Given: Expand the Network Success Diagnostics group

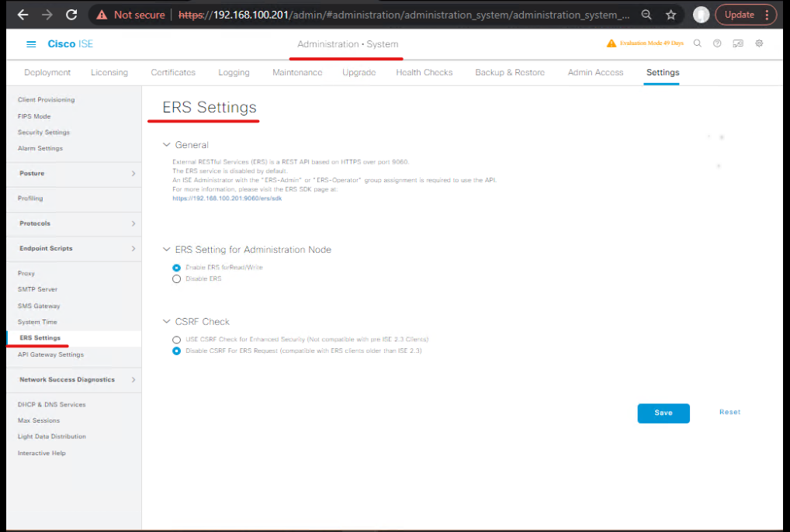Looking at the screenshot, I should click(x=74, y=379).
